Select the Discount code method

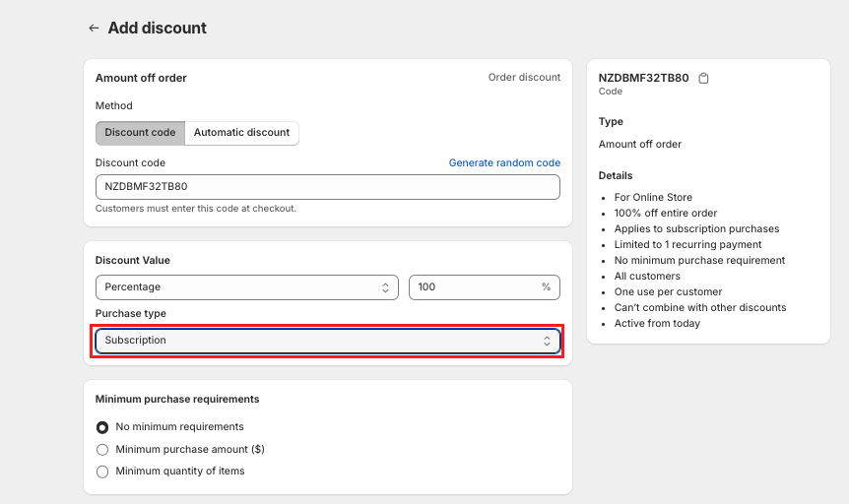pyautogui.click(x=140, y=133)
